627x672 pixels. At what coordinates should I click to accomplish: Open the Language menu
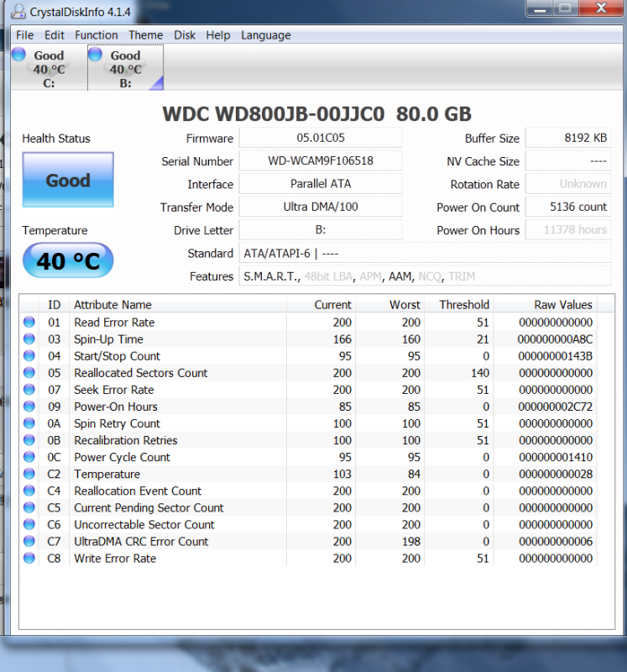click(265, 35)
